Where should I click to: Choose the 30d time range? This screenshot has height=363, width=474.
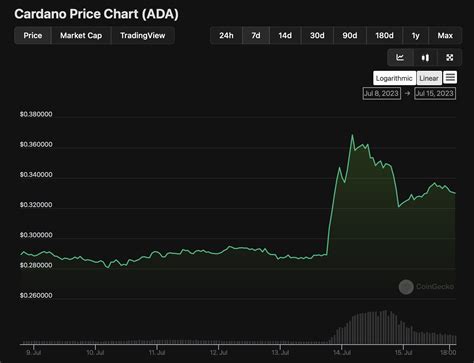click(317, 35)
